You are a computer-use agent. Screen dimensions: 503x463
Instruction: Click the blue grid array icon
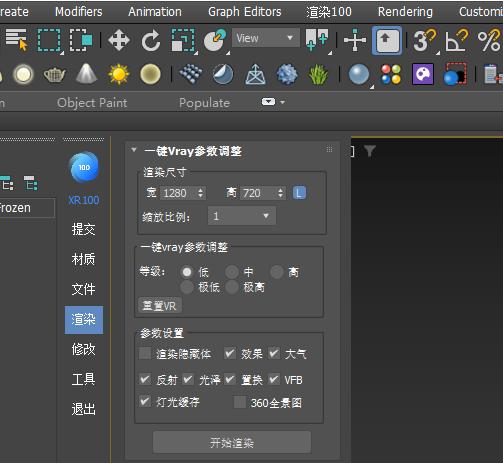[x=191, y=73]
